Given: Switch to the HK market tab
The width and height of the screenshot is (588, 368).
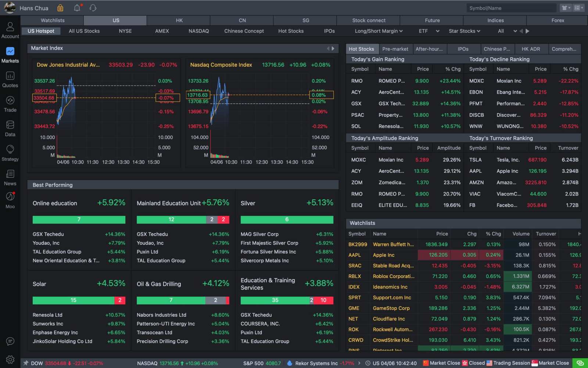Looking at the screenshot, I should [x=179, y=20].
